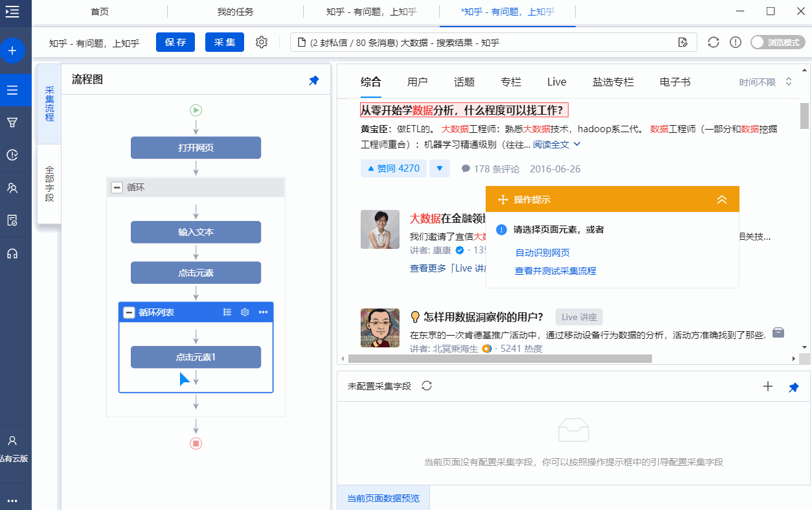Collapse the 循环 block minus box
The width and height of the screenshot is (812, 510).
[x=117, y=187]
